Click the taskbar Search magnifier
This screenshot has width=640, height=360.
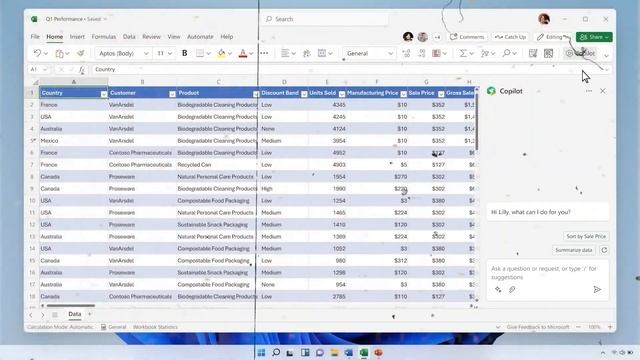click(x=276, y=353)
